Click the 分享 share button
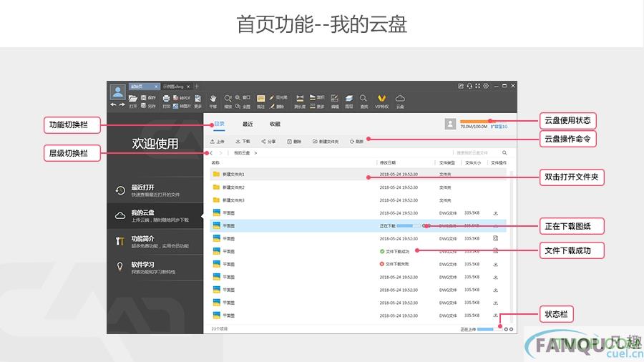The height and width of the screenshot is (362, 644). click(268, 141)
